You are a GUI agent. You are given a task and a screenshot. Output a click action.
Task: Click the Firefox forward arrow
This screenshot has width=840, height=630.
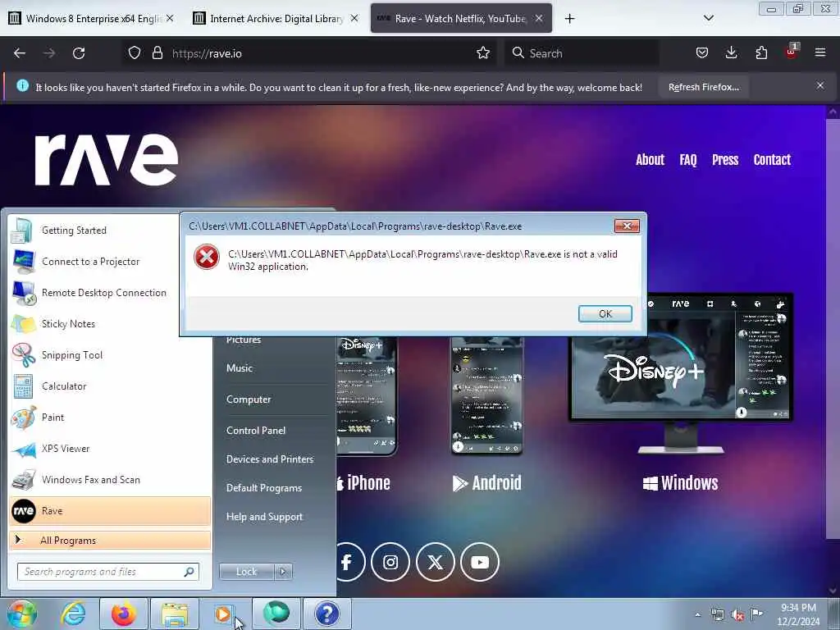[48, 53]
